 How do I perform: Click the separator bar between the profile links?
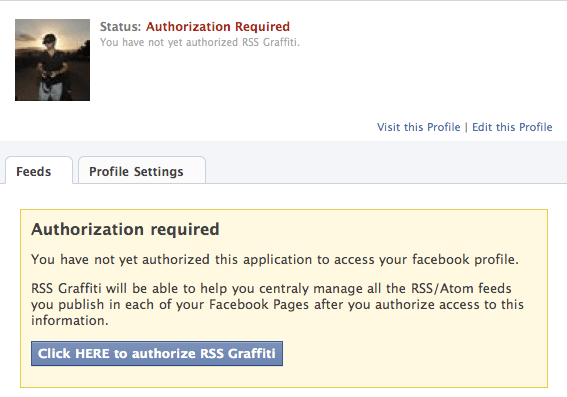coord(466,127)
